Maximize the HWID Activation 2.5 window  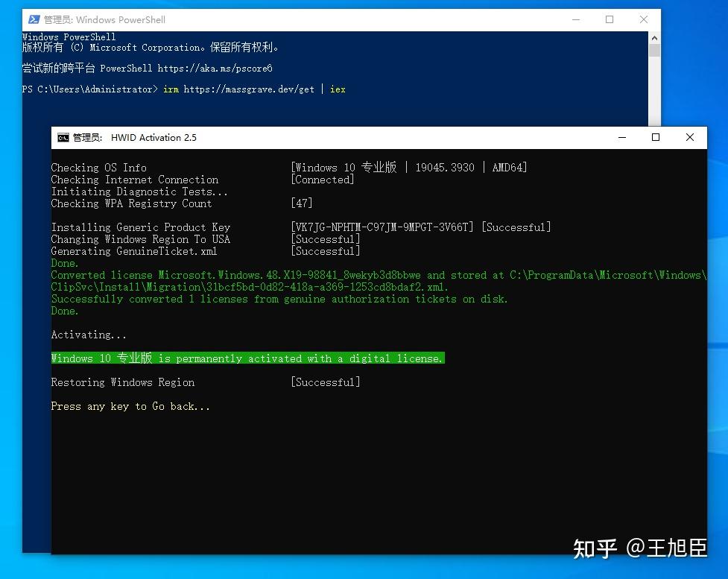[655, 137]
